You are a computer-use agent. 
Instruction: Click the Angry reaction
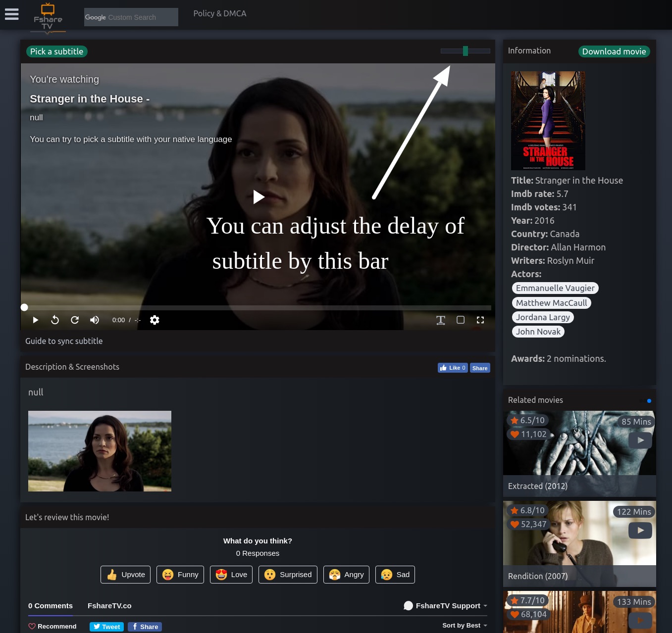point(346,575)
